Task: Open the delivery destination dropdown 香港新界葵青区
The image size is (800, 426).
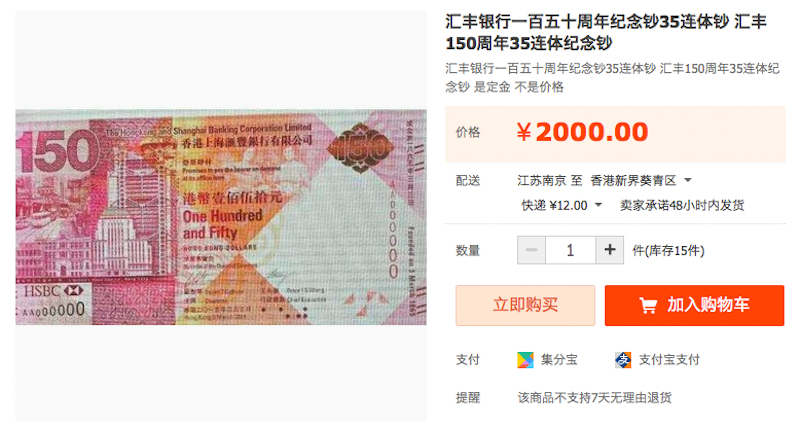Action: [x=641, y=180]
